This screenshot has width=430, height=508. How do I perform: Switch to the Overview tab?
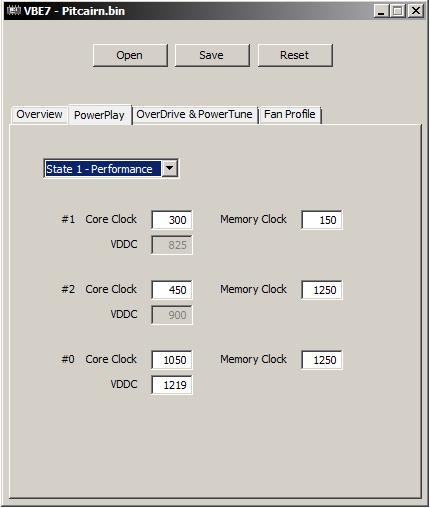pos(39,114)
